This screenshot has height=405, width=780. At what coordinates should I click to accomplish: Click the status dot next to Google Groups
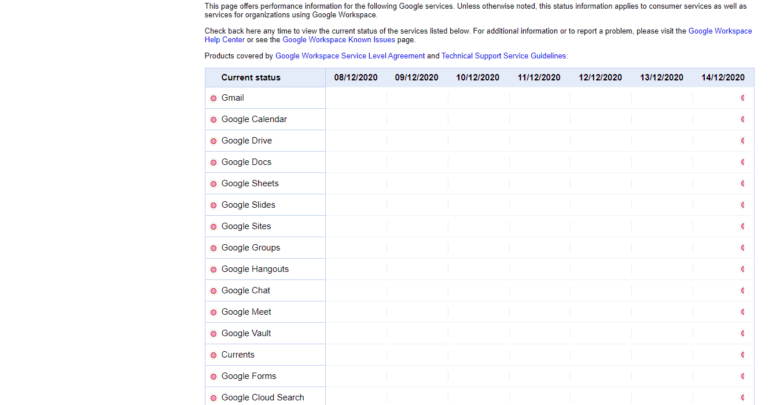[x=213, y=248]
